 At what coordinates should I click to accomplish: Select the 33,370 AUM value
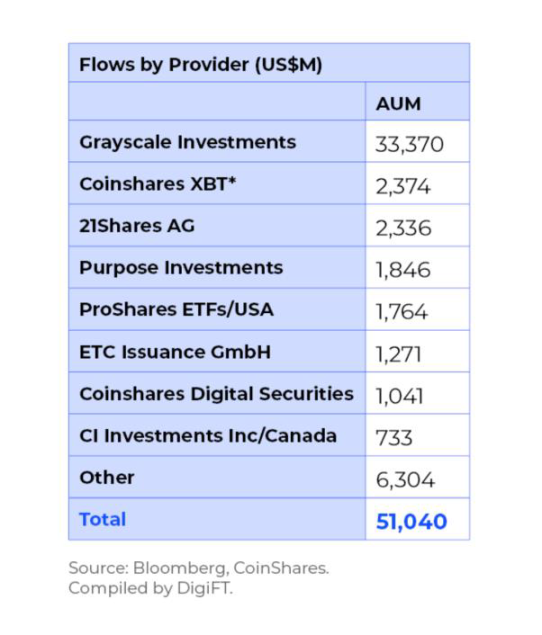coord(409,144)
